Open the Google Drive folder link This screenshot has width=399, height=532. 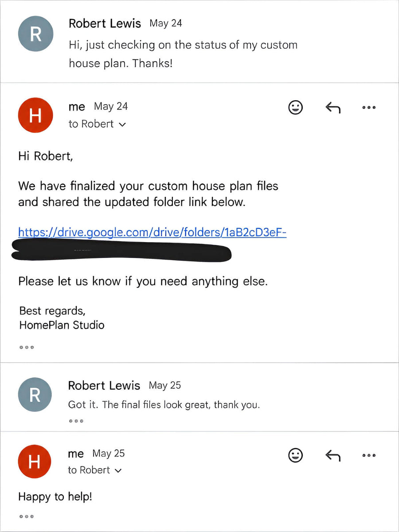point(152,232)
